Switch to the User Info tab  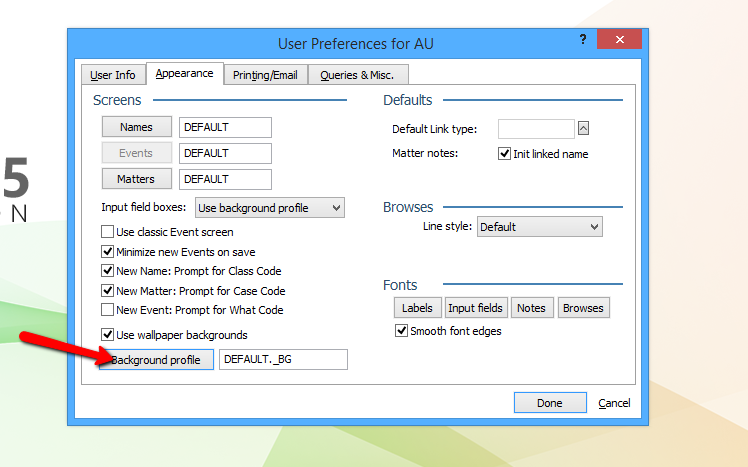tap(113, 75)
